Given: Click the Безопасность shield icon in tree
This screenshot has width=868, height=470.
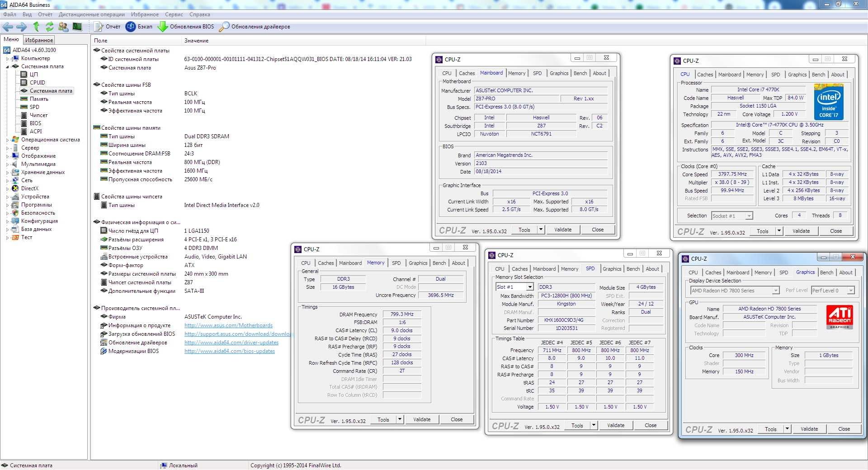Looking at the screenshot, I should point(15,213).
